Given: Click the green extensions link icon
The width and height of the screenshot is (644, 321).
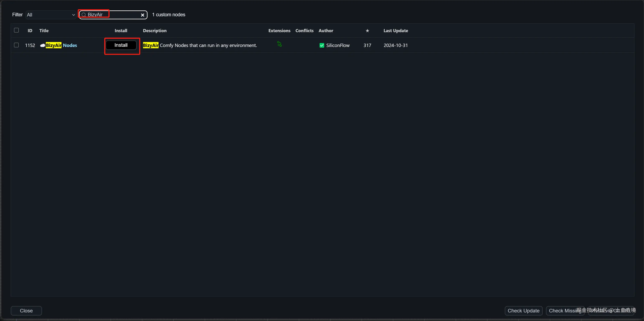Looking at the screenshot, I should pyautogui.click(x=279, y=44).
